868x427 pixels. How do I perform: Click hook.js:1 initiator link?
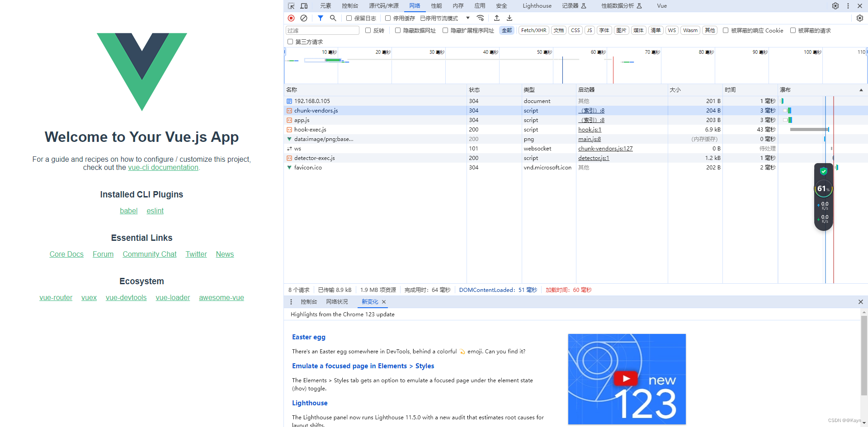590,130
